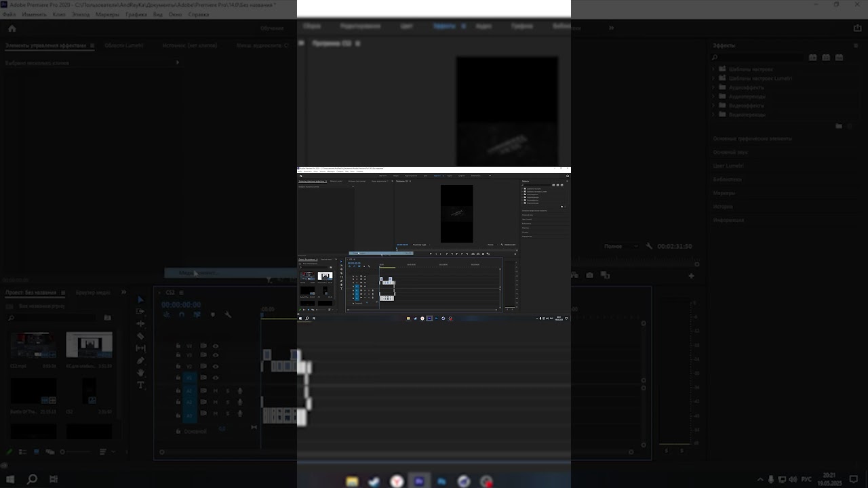
Task: Open Button Editor plus in large Program monitor
Action: click(x=692, y=276)
